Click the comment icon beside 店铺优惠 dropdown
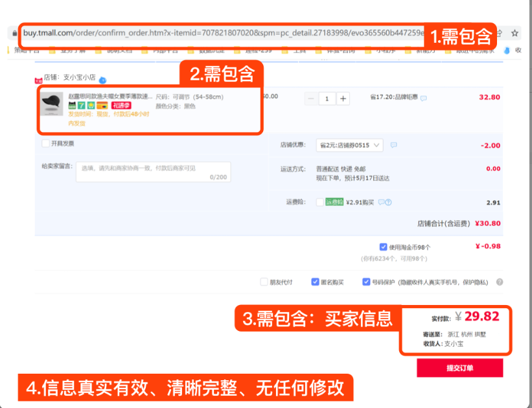The width and height of the screenshot is (532, 408). pos(393,145)
